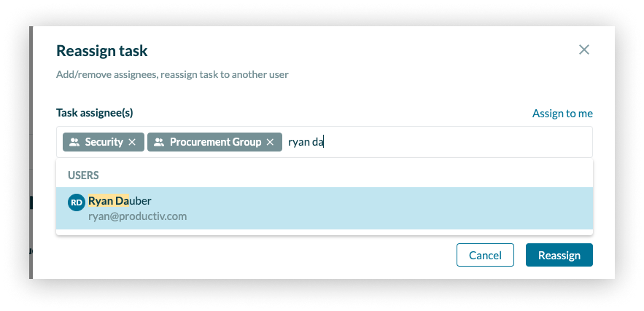Click the Add/remove assignees description text
The width and height of the screenshot is (644, 311).
pyautogui.click(x=172, y=74)
